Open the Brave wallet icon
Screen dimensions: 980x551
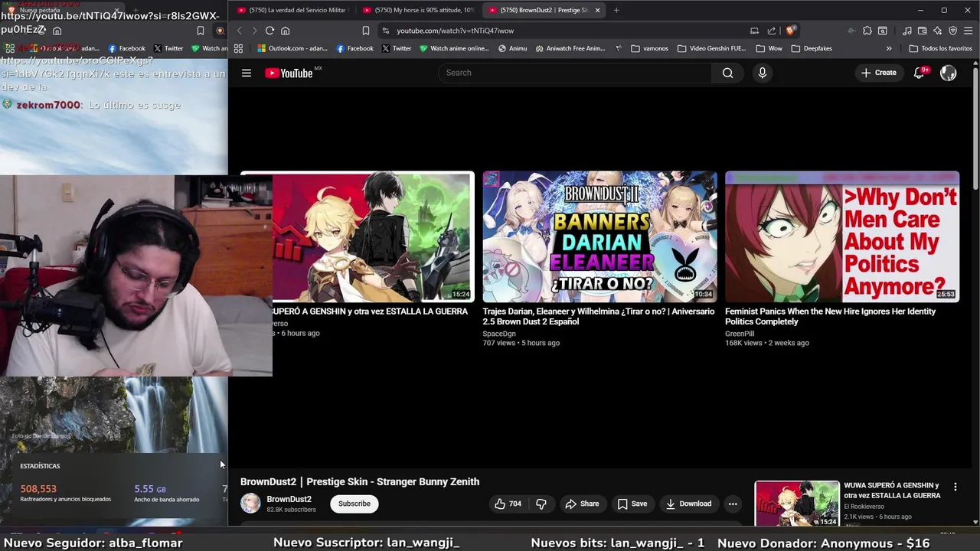tap(923, 31)
